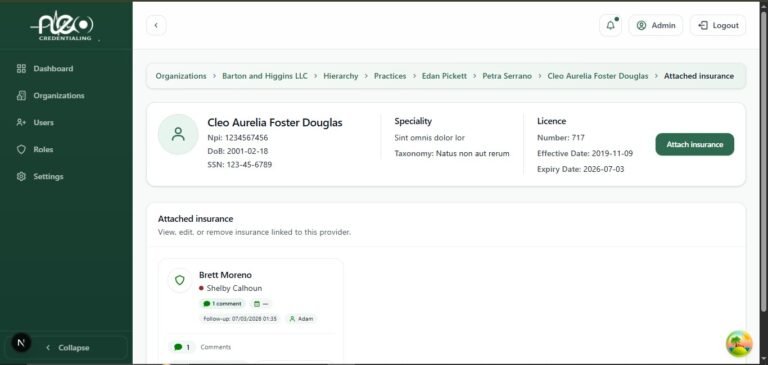This screenshot has width=768, height=365.
Task: Click the licence Number: 717 text
Action: pyautogui.click(x=561, y=138)
